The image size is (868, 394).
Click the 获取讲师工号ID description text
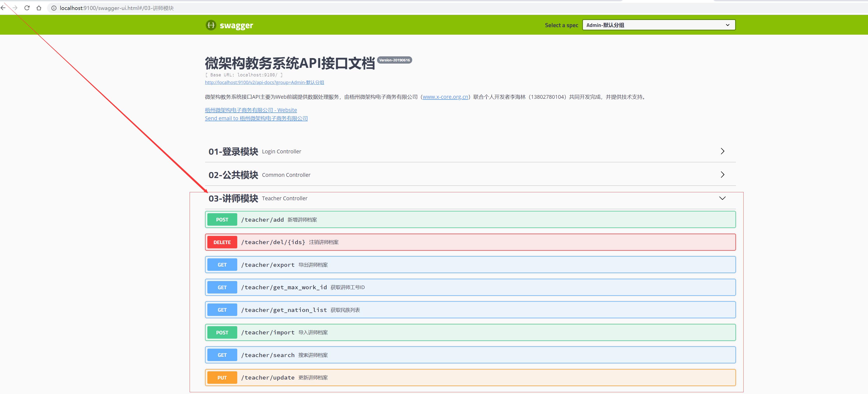[x=347, y=287]
